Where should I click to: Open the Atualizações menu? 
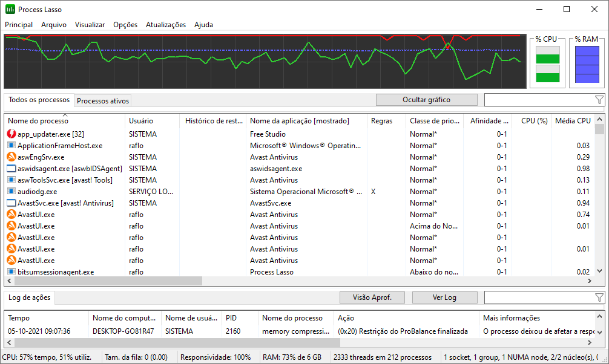click(x=165, y=24)
